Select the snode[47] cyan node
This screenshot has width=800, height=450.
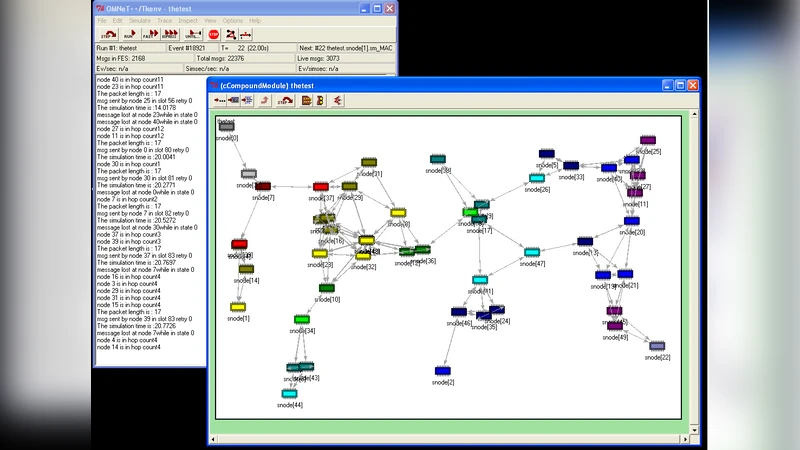(532, 253)
